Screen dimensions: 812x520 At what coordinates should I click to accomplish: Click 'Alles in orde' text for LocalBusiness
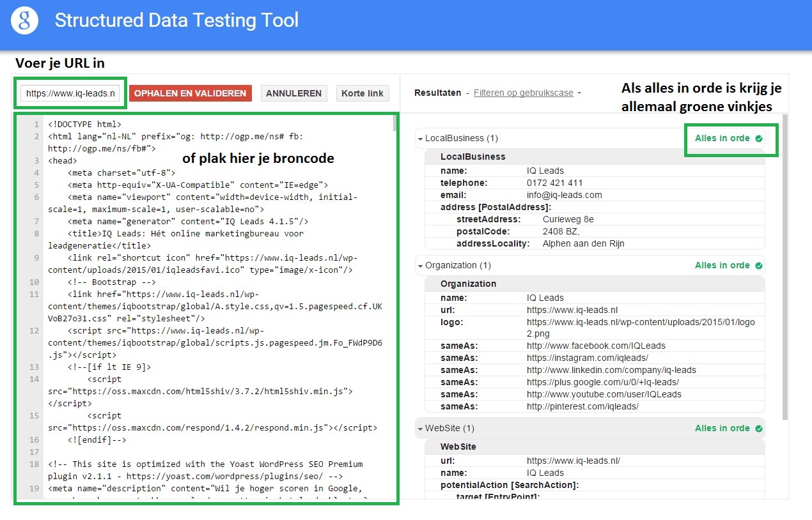722,138
